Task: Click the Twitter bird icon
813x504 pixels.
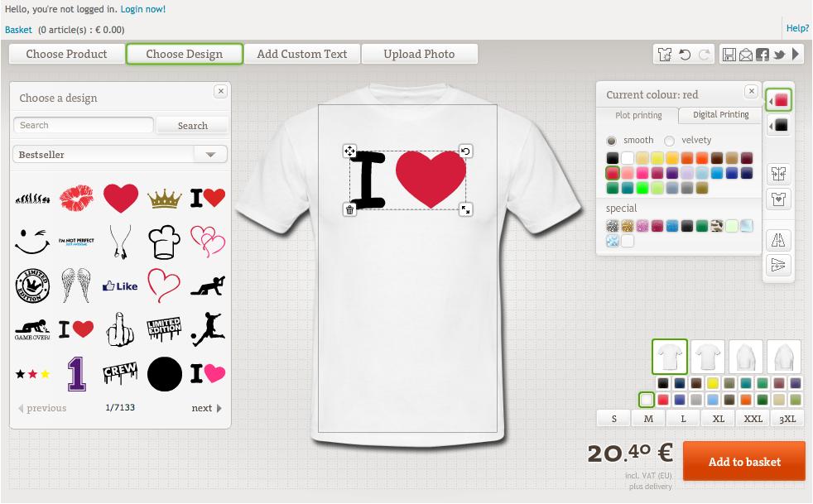Action: point(779,55)
